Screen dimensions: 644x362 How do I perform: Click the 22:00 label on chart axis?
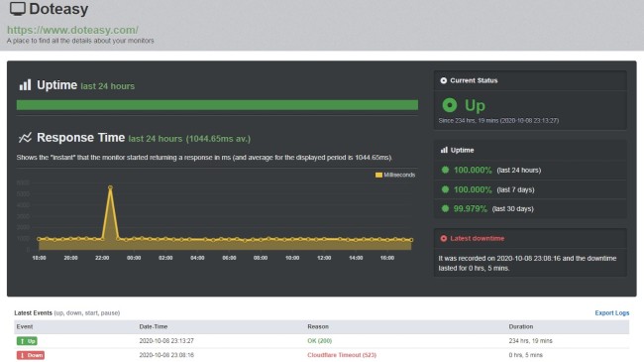[102, 258]
